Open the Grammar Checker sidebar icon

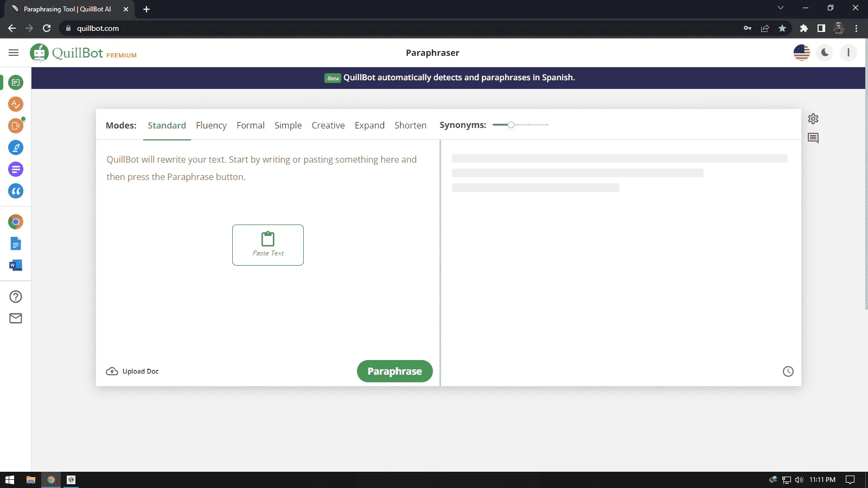(x=16, y=104)
